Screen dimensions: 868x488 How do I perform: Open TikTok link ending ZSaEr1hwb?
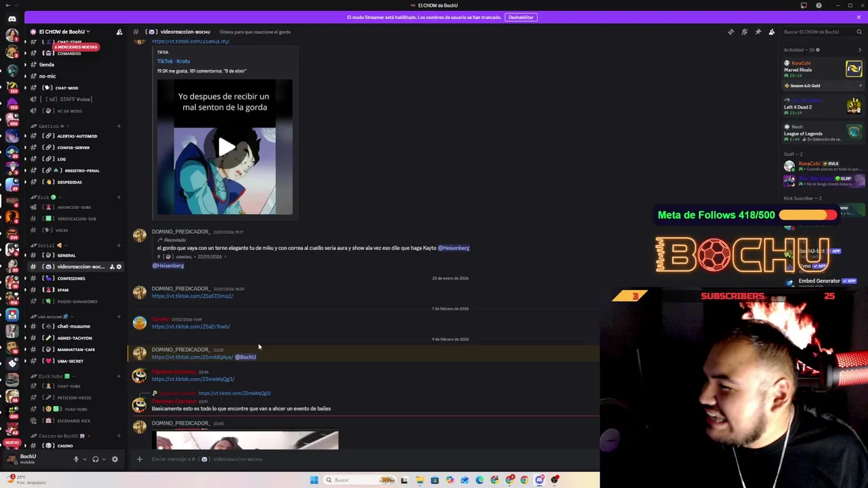[191, 327]
